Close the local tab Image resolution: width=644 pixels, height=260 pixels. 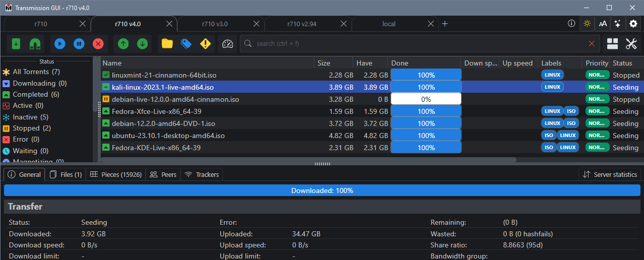point(431,24)
